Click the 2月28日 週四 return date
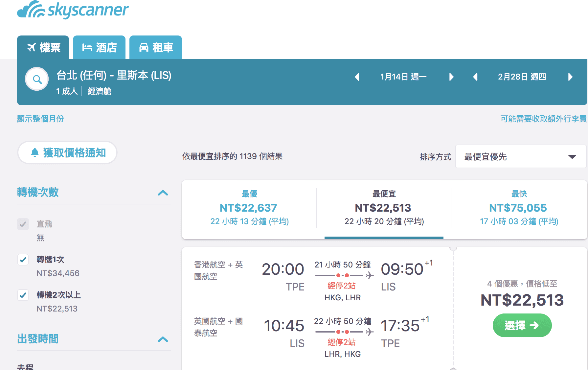The width and height of the screenshot is (588, 370). pyautogui.click(x=522, y=77)
